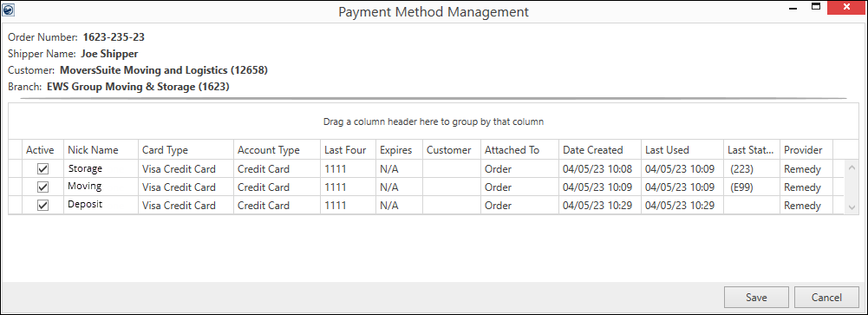
Task: Click Remedy provider in Deposit row
Action: (x=802, y=206)
